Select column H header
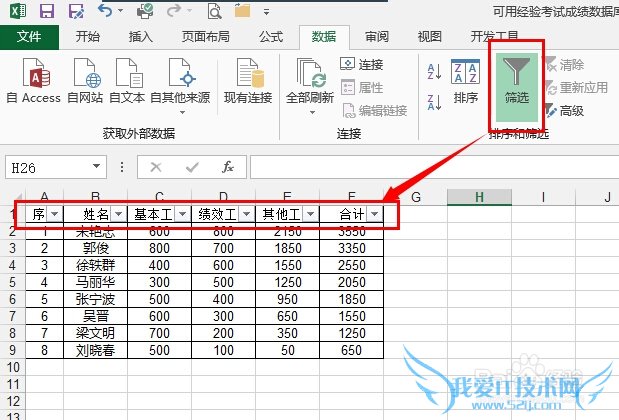The width and height of the screenshot is (619, 420). (x=479, y=197)
